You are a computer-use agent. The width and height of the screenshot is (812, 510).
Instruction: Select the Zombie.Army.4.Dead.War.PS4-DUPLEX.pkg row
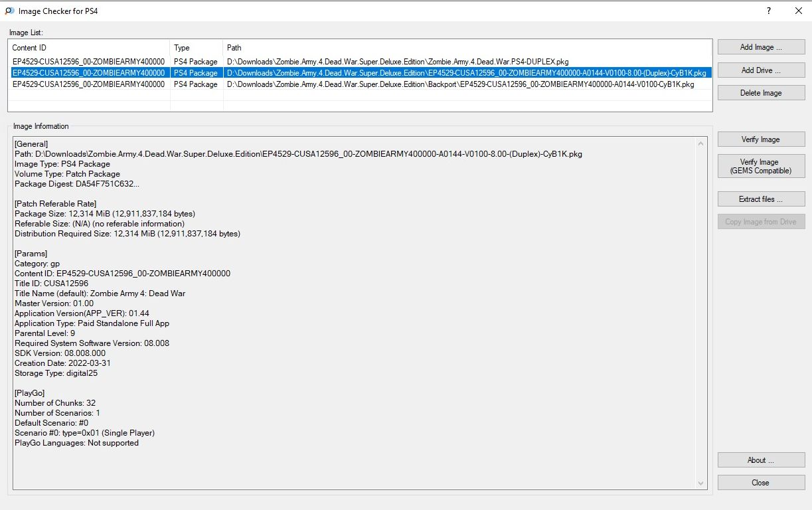point(360,62)
